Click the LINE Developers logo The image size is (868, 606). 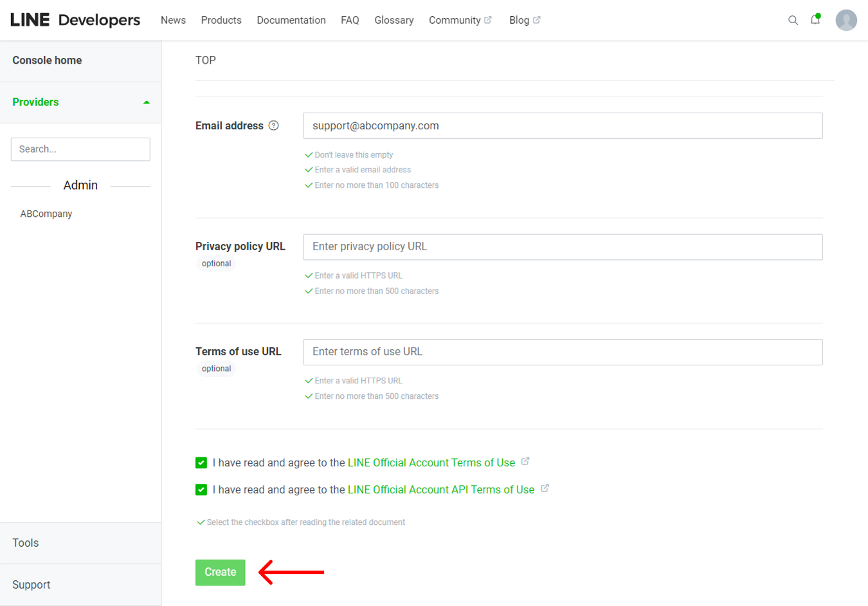click(x=75, y=20)
